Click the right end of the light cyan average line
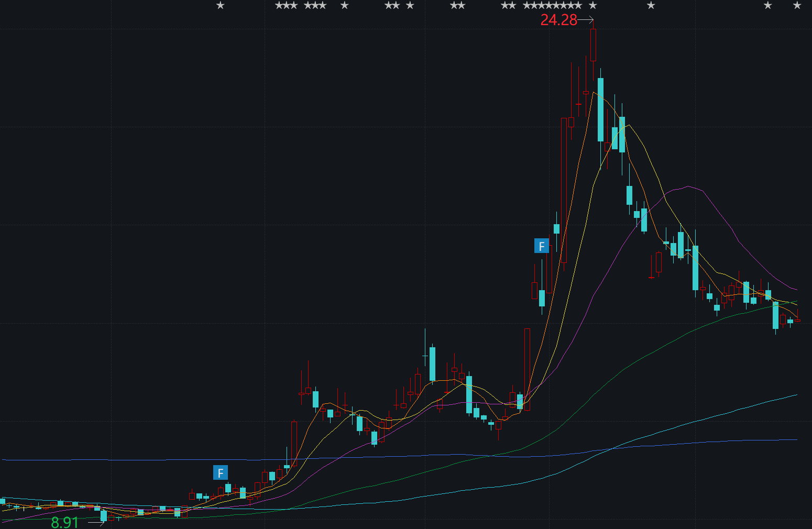This screenshot has width=812, height=529. point(795,395)
